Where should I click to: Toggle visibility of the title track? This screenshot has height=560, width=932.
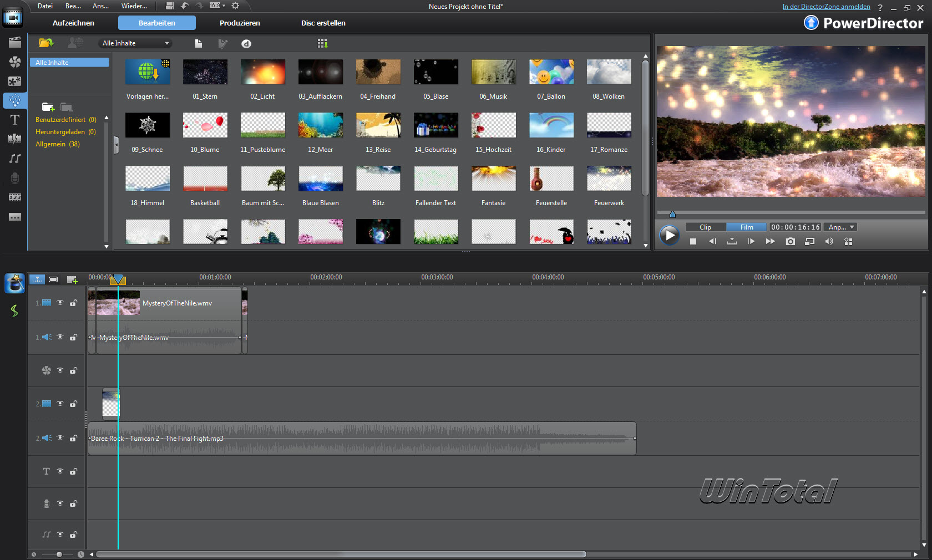[60, 471]
